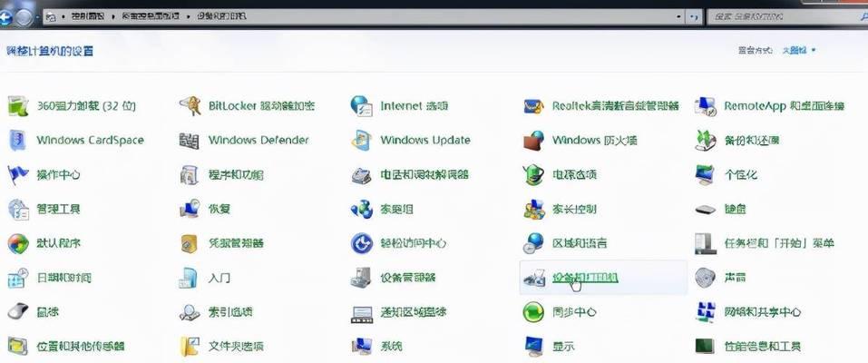This screenshot has height=363, width=868.
Task: Open the Internet 选项 globe icon
Action: pos(362,105)
